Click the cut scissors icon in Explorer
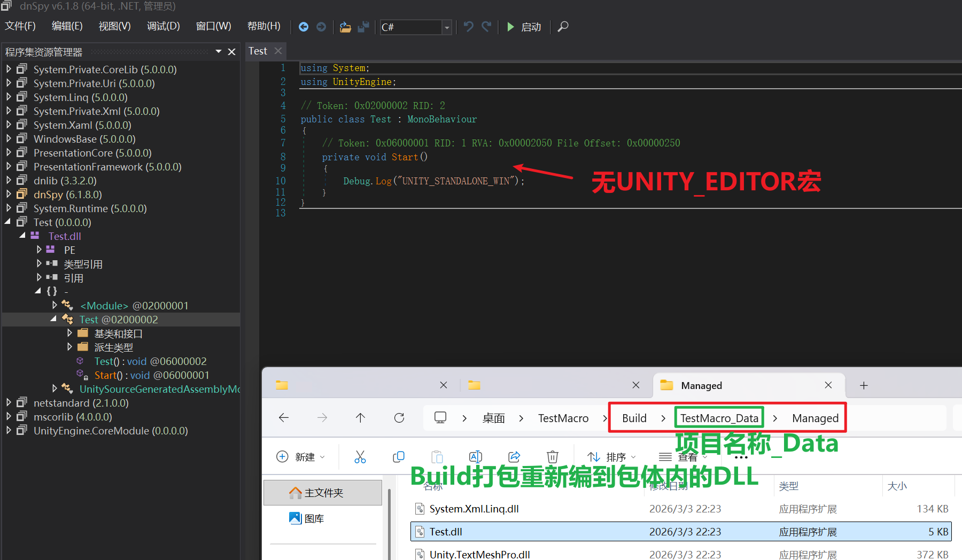The image size is (962, 560). [360, 457]
